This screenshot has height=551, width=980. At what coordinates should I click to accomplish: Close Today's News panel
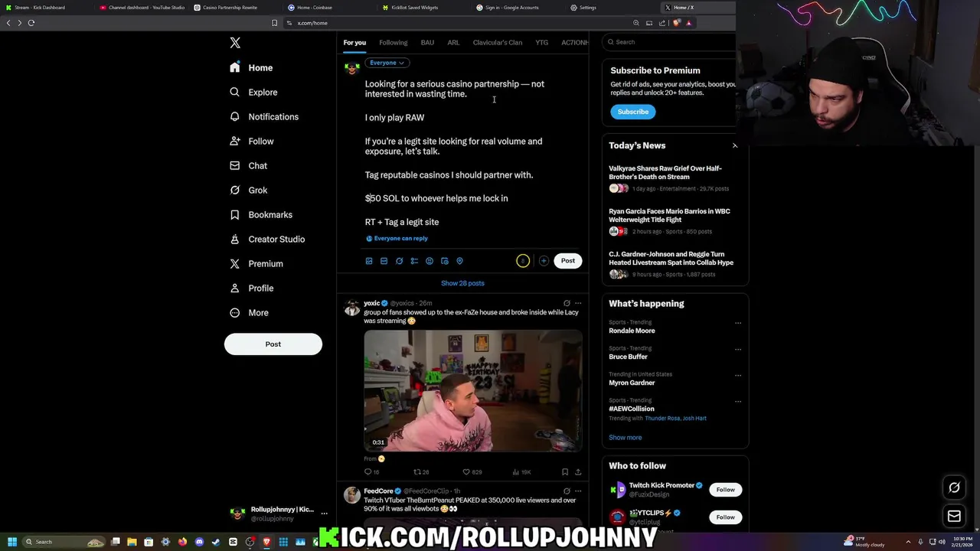point(735,145)
